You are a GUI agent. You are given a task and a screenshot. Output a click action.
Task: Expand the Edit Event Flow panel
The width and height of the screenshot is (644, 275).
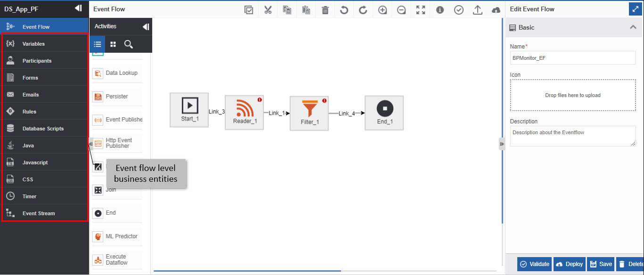point(635,9)
